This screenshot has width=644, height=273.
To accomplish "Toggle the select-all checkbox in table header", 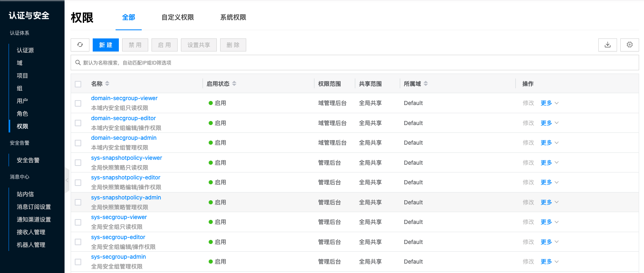I will tap(78, 84).
